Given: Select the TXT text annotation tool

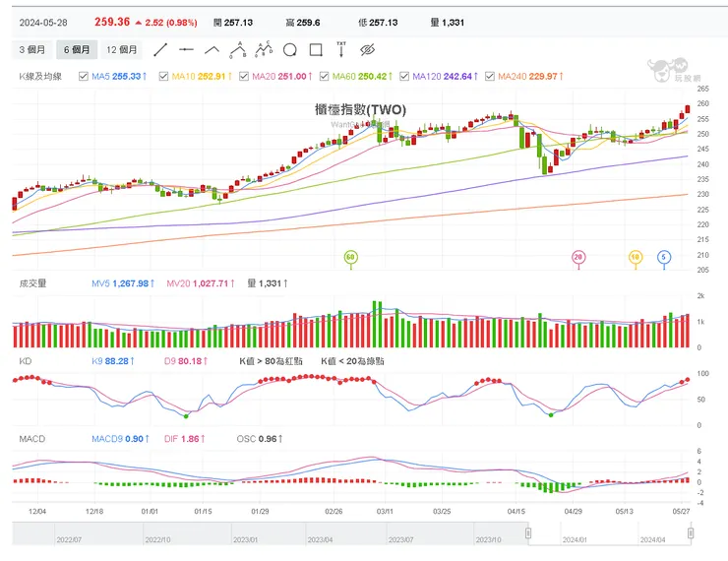Looking at the screenshot, I should (x=341, y=49).
